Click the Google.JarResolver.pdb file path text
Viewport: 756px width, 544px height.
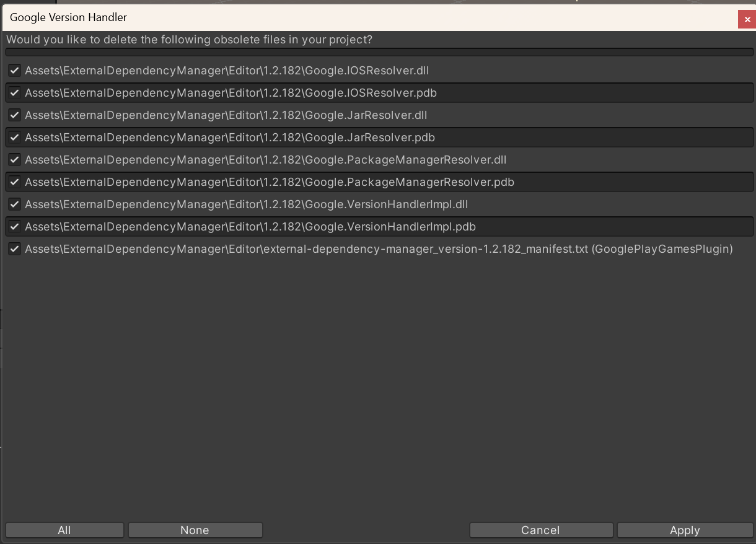pos(230,138)
